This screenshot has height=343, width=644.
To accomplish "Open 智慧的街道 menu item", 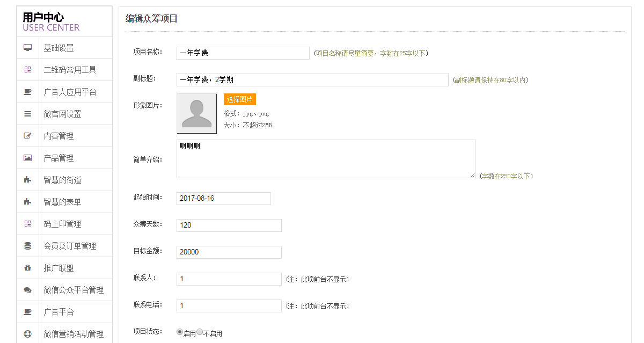I will (62, 180).
